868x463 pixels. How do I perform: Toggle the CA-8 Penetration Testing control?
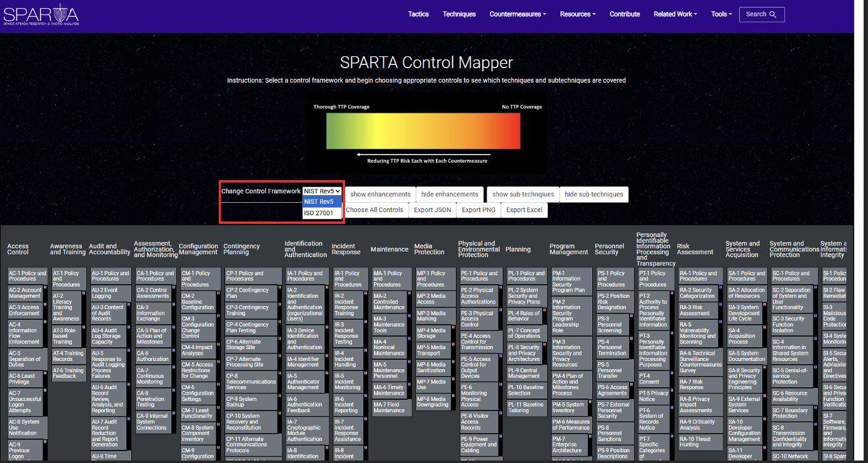click(153, 399)
